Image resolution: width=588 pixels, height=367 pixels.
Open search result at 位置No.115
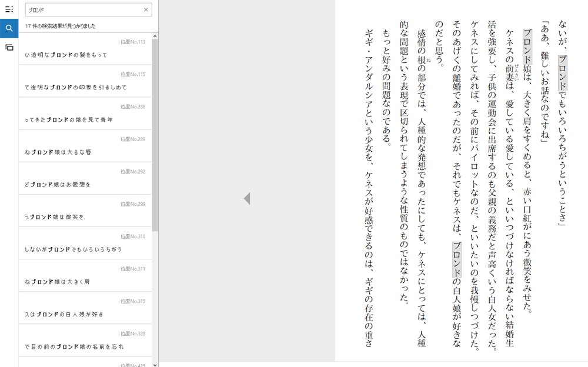click(85, 81)
